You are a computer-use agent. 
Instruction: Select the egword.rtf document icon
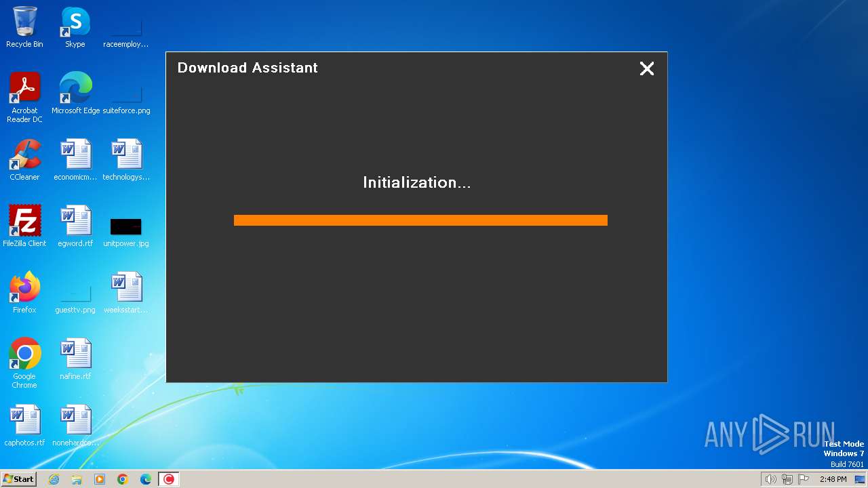coord(75,226)
